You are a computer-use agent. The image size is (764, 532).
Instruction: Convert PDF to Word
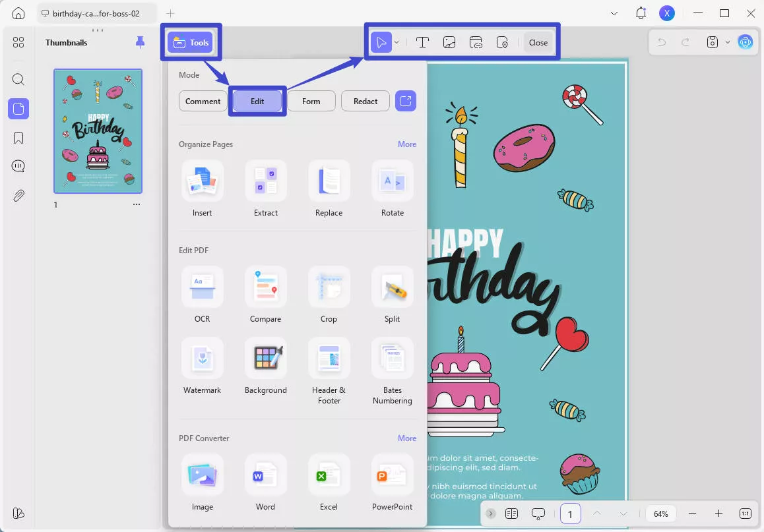pos(265,475)
